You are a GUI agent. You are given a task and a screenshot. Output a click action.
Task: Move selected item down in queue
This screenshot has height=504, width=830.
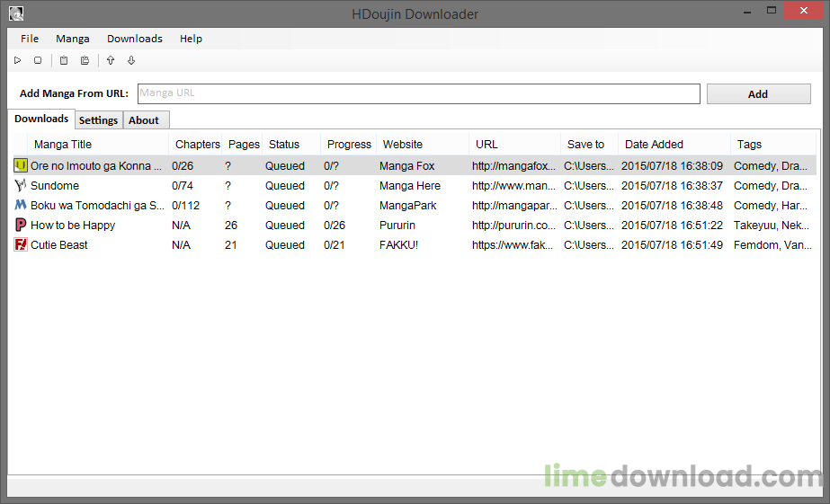(x=131, y=60)
